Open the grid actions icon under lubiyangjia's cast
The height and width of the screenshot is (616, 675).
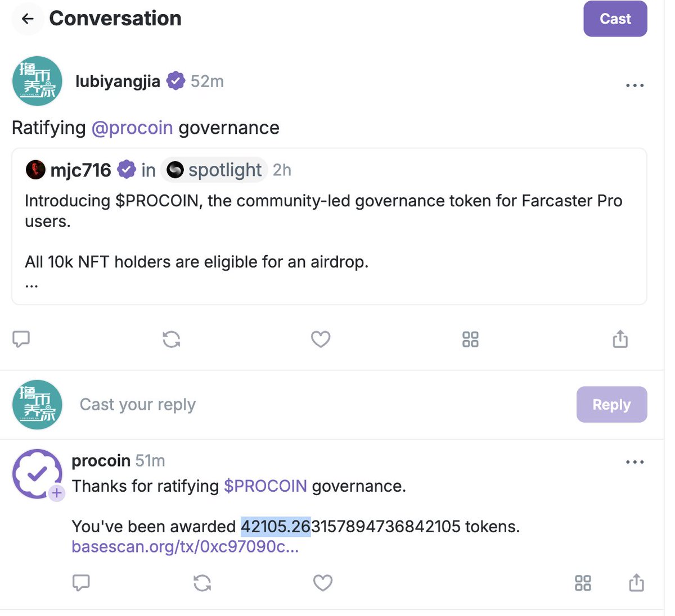pos(470,339)
